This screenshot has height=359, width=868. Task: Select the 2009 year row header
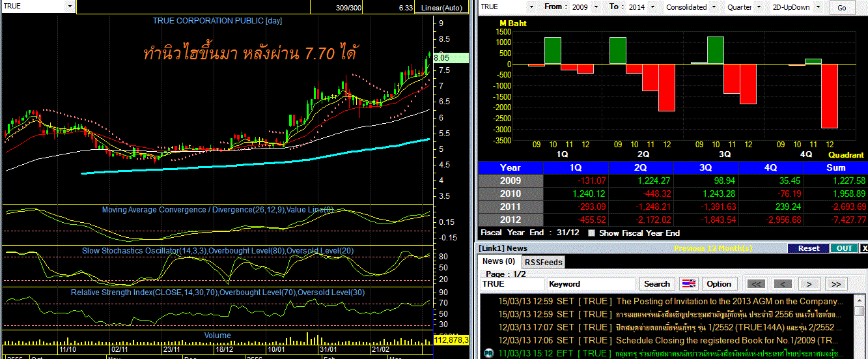tap(511, 180)
